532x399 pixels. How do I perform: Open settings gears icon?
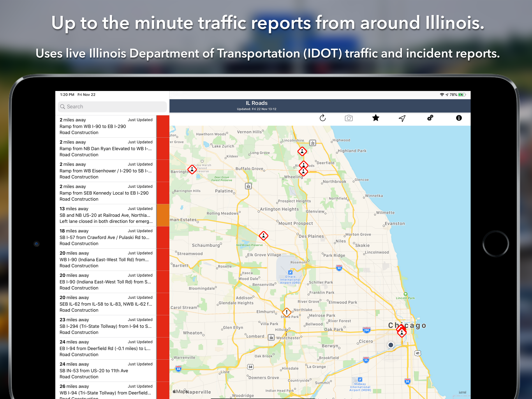[x=430, y=118]
